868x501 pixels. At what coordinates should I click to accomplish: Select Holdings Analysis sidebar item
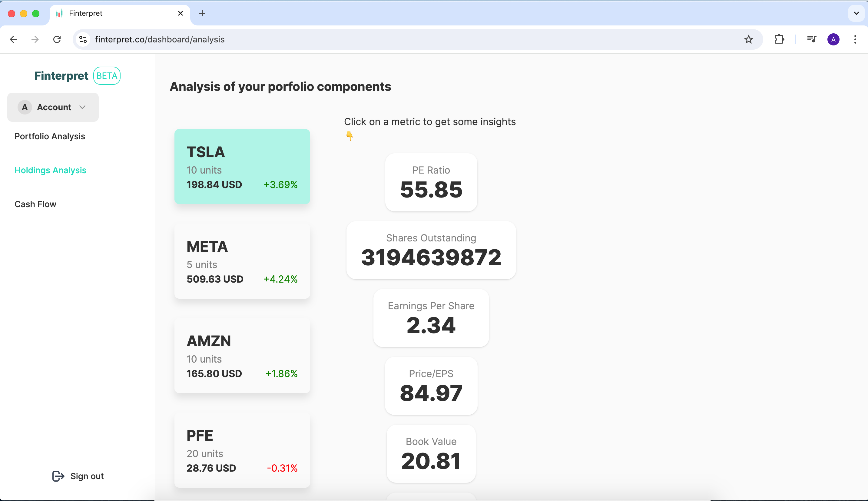[50, 170]
